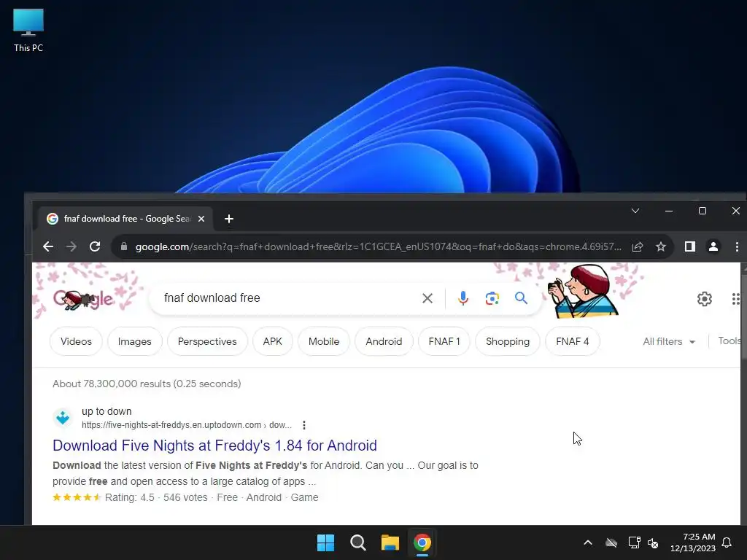747x560 pixels.
Task: Filter results by Images
Action: coord(134,341)
